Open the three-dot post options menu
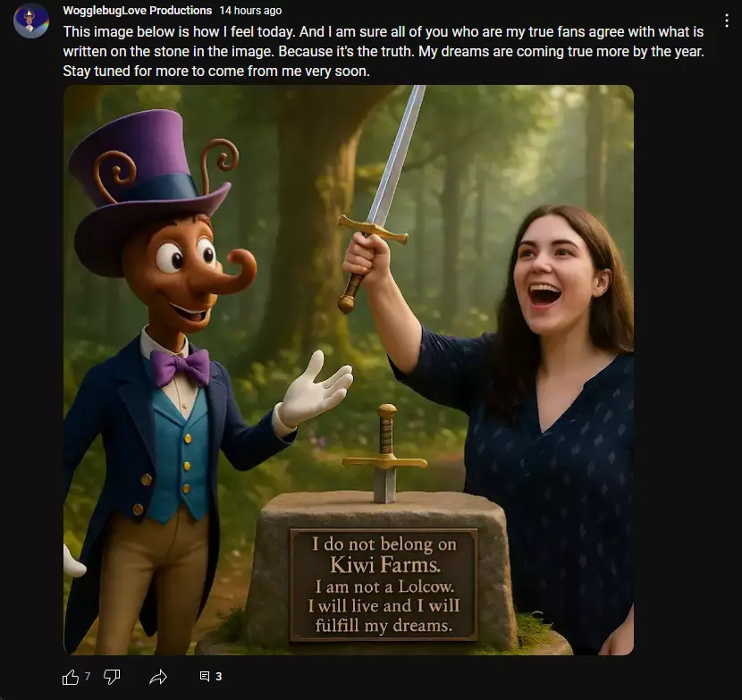 pyautogui.click(x=727, y=21)
